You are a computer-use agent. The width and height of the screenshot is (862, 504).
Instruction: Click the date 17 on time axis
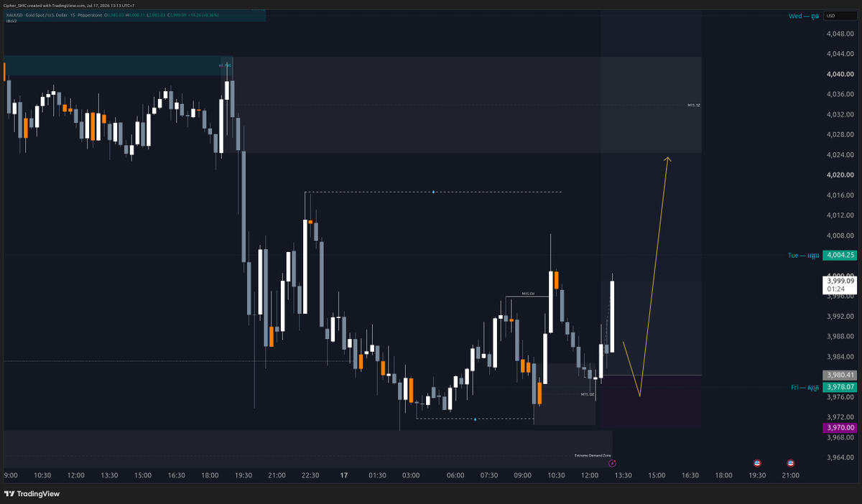(344, 475)
